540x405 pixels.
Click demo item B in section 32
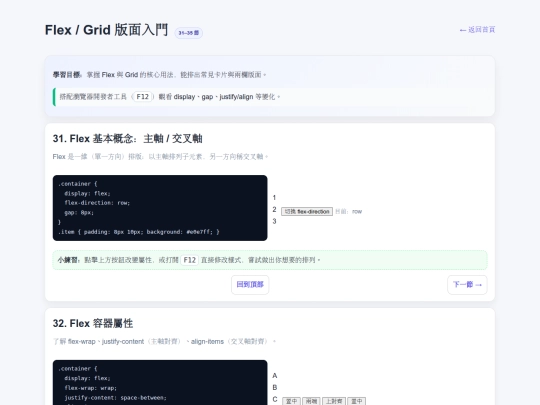(274, 387)
